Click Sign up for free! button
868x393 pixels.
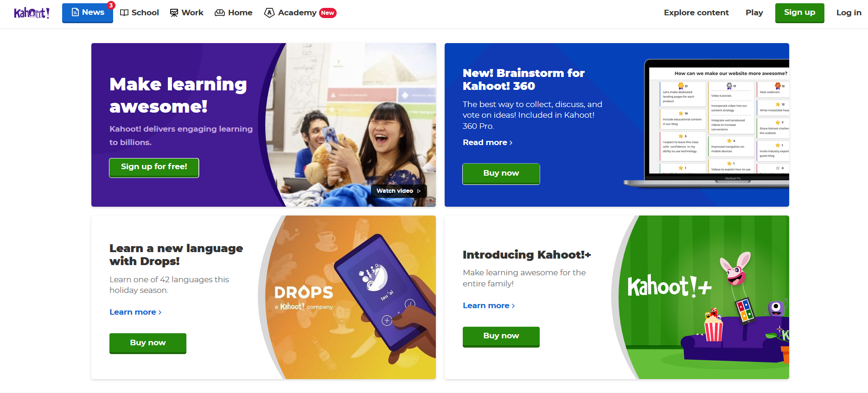coord(154,167)
